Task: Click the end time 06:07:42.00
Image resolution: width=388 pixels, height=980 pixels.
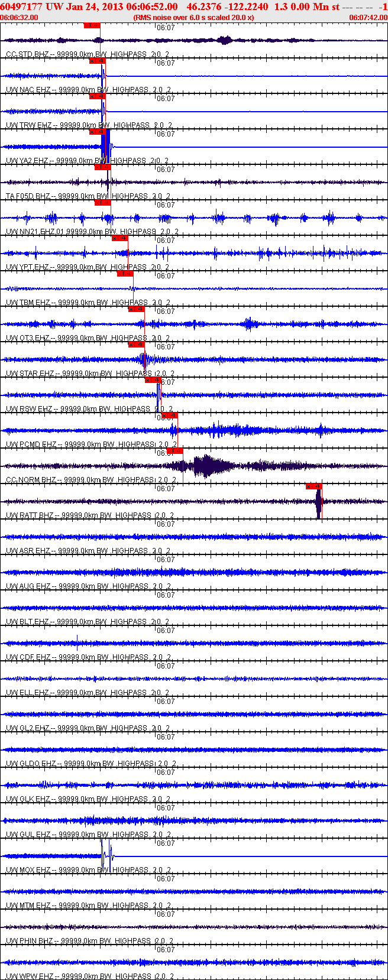Action: [x=368, y=17]
